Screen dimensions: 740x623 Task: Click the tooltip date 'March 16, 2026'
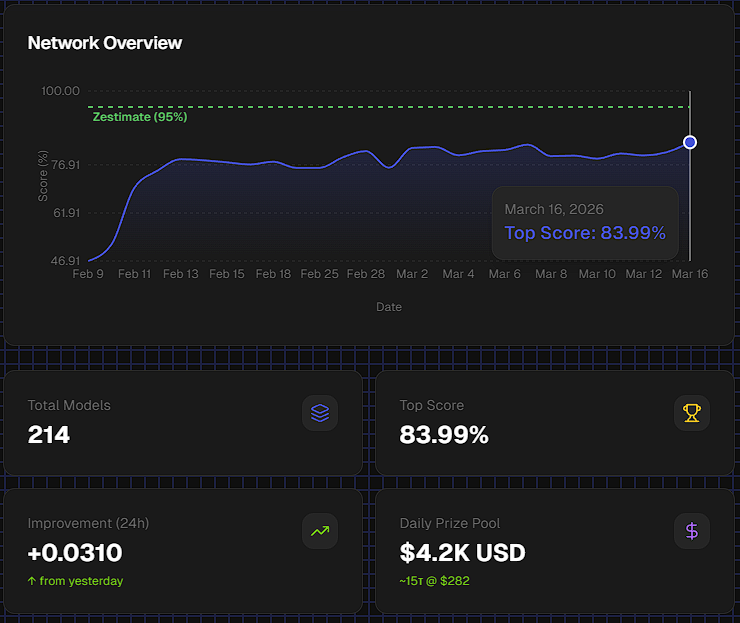(554, 209)
